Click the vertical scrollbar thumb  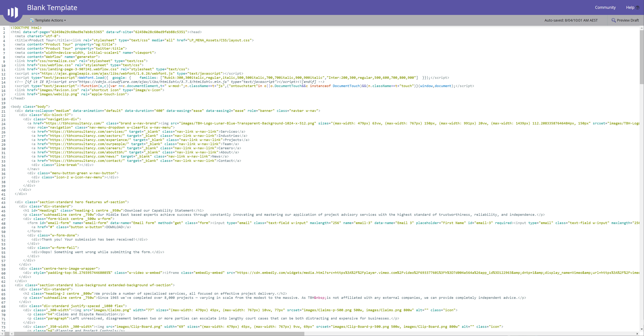641,57
